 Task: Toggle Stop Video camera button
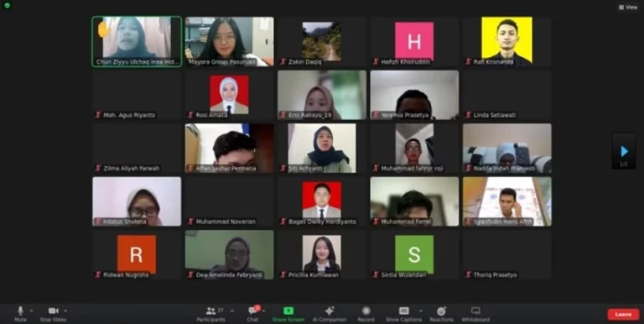click(54, 314)
